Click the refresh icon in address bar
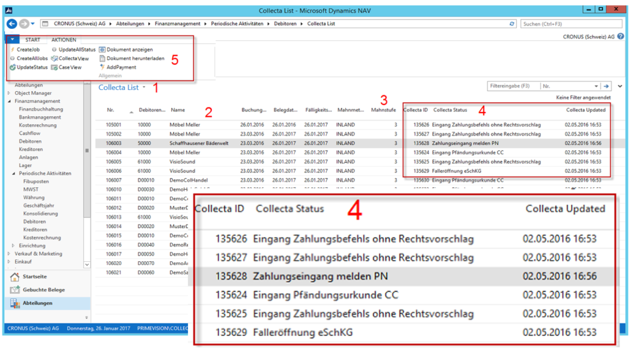 pos(512,24)
